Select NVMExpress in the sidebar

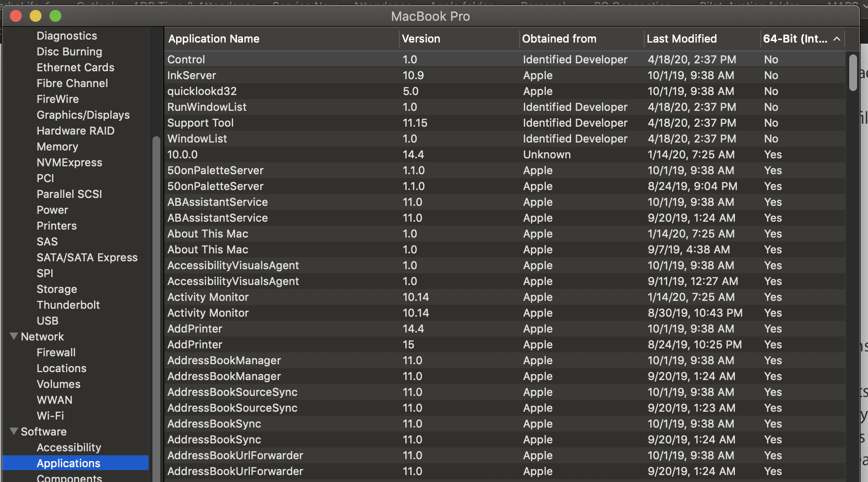click(x=69, y=162)
